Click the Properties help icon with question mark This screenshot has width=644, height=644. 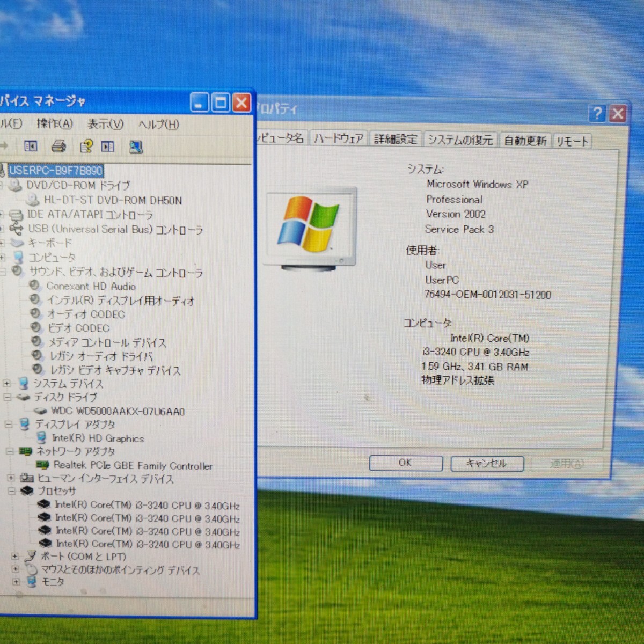[86, 146]
